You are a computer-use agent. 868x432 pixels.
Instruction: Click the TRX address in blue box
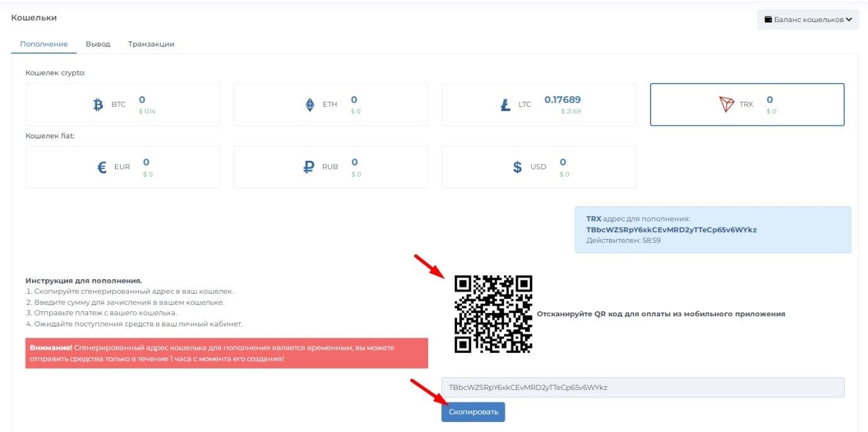(x=671, y=230)
